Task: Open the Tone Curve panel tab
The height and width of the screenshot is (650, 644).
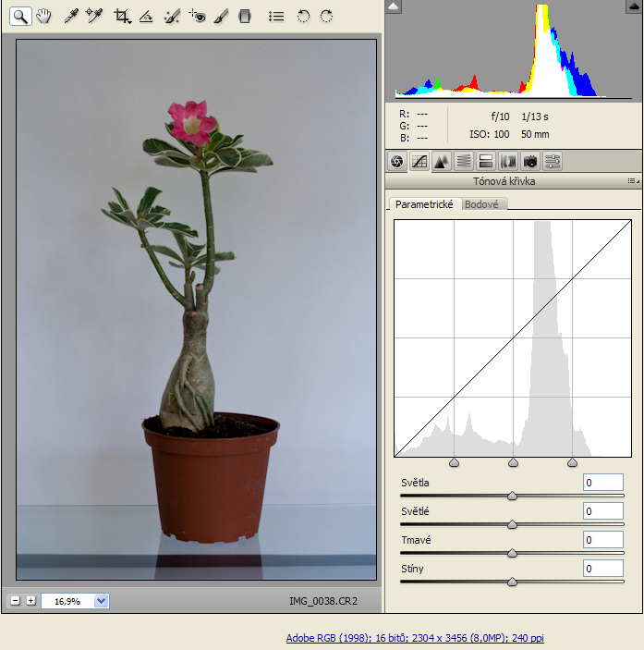Action: (x=419, y=161)
